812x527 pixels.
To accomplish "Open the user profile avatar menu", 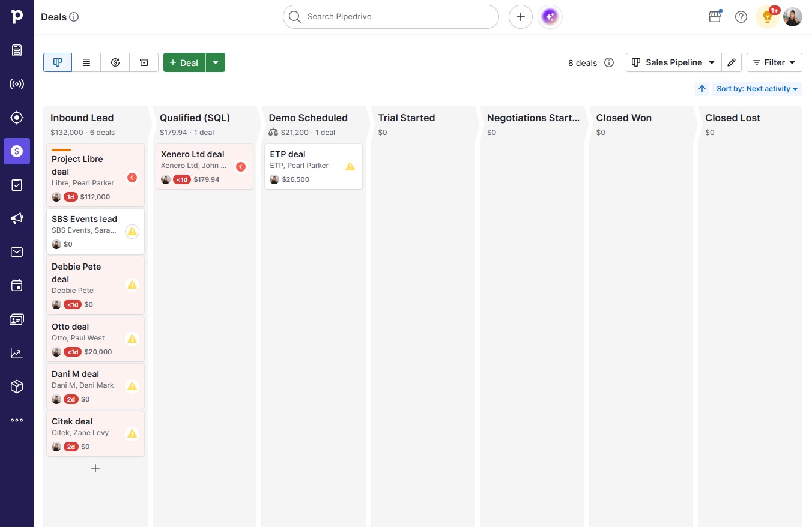I will [793, 17].
